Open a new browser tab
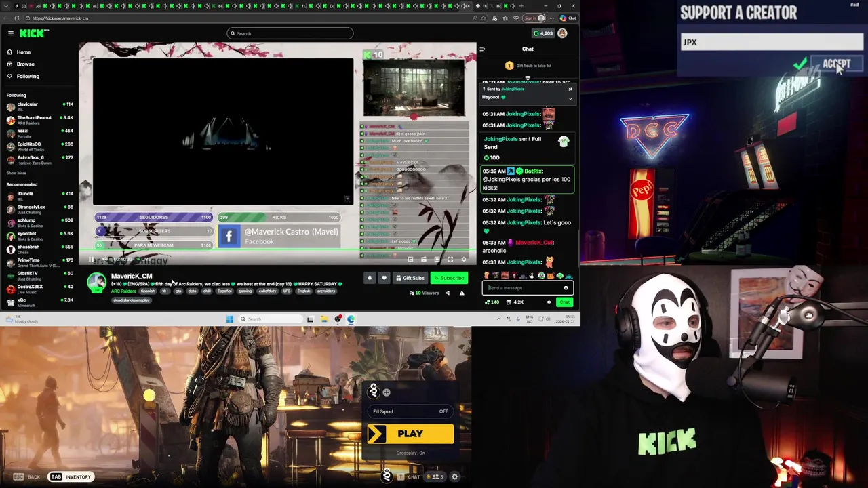The width and height of the screenshot is (868, 488). (521, 6)
